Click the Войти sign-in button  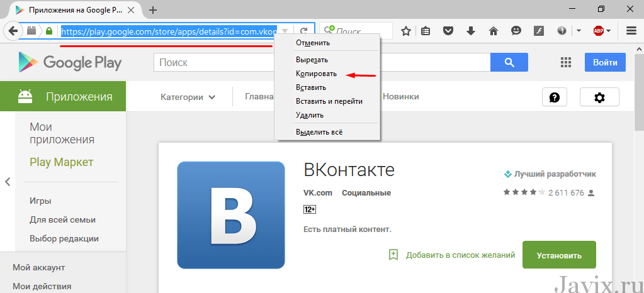coord(606,62)
